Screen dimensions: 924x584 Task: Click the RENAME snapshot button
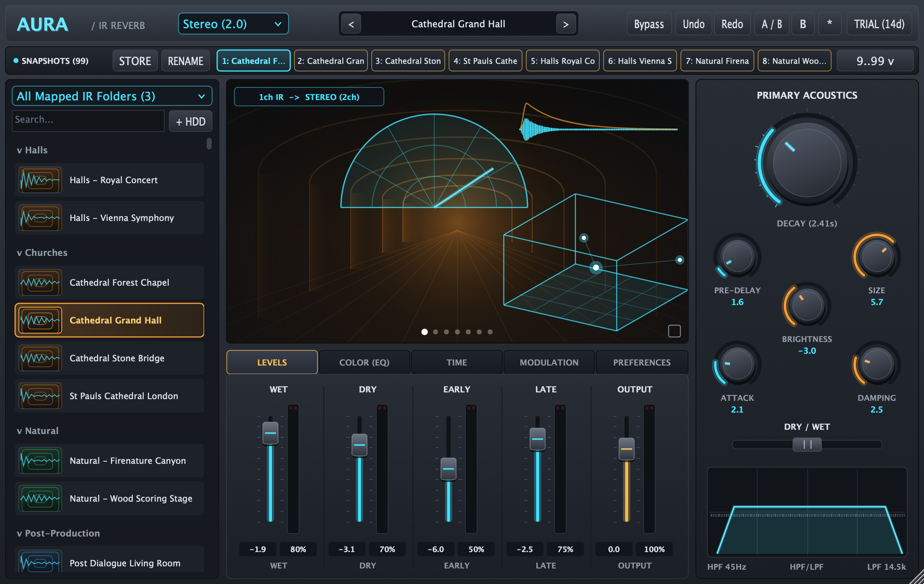click(186, 61)
